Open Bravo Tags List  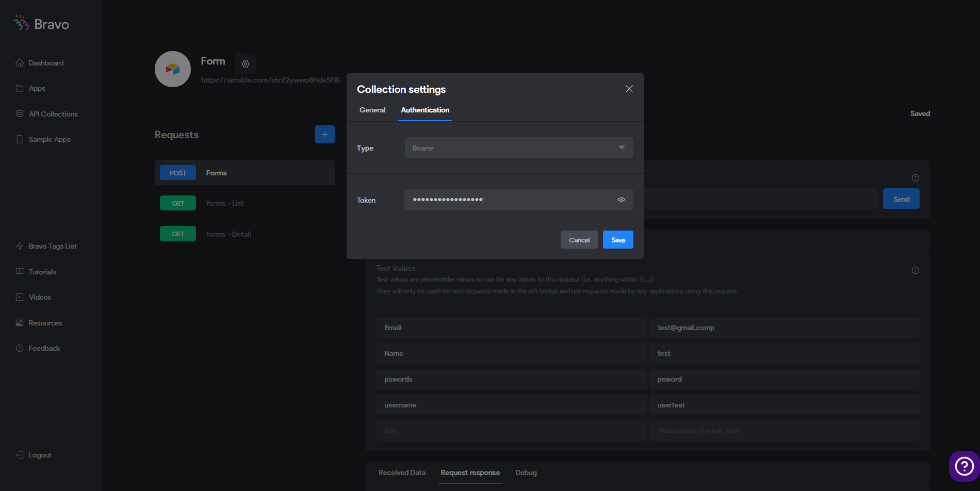(46, 246)
